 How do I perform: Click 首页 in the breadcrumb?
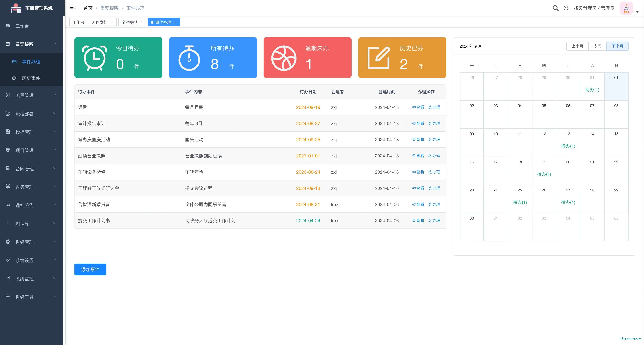[88, 8]
